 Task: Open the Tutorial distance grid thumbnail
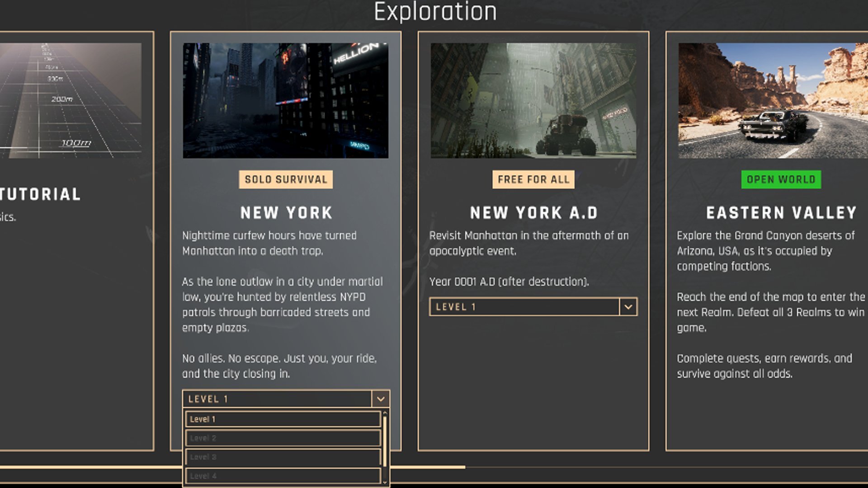[x=70, y=100]
